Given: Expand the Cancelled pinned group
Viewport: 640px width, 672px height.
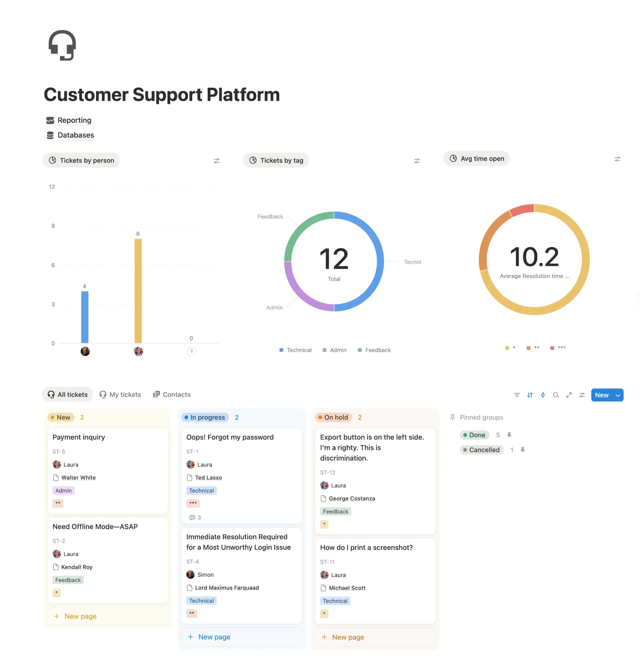Looking at the screenshot, I should pyautogui.click(x=482, y=450).
